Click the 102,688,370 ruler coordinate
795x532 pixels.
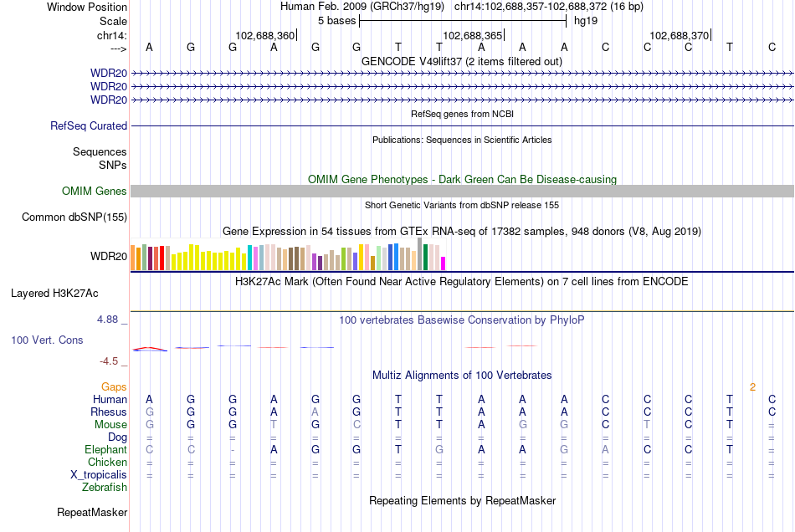(x=679, y=35)
